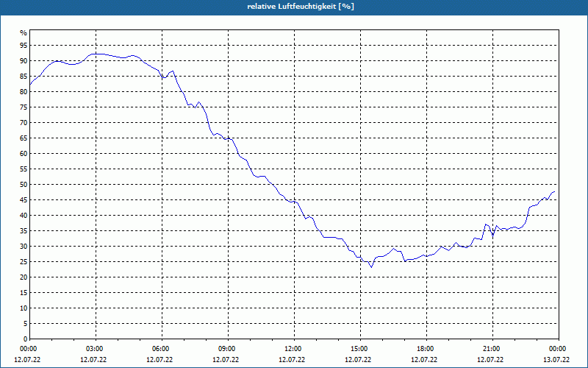The height and width of the screenshot is (368, 588).
Task: Click the y-axis label '95'
Action: pos(24,46)
